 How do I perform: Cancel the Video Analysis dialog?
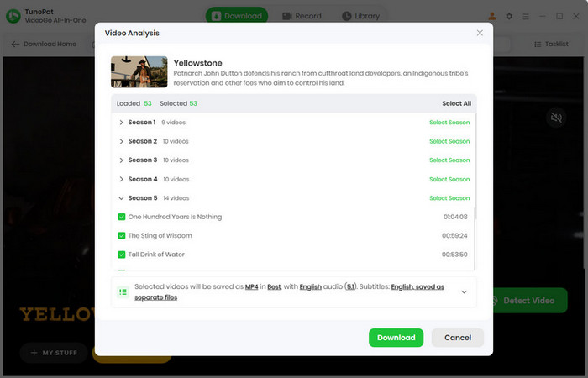coord(458,338)
